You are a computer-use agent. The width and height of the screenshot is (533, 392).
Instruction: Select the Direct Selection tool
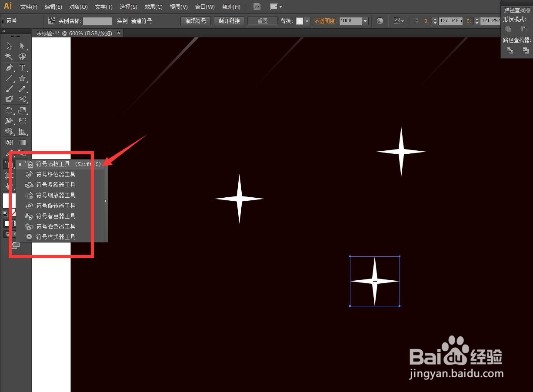coord(22,46)
